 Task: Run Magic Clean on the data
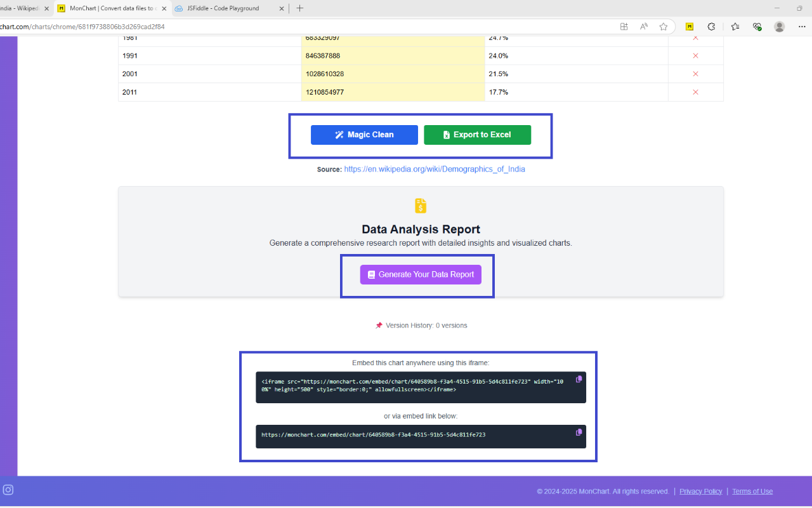click(364, 135)
